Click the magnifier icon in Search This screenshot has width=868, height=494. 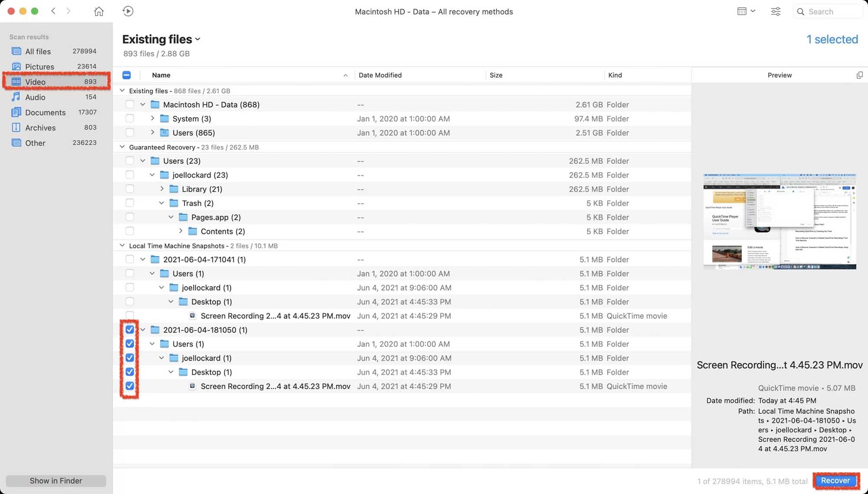coord(801,12)
